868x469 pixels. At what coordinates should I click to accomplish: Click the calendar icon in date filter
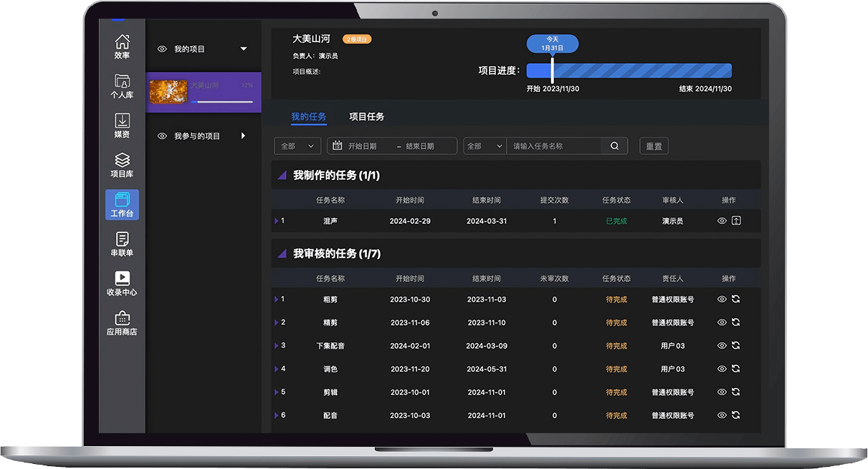click(338, 146)
